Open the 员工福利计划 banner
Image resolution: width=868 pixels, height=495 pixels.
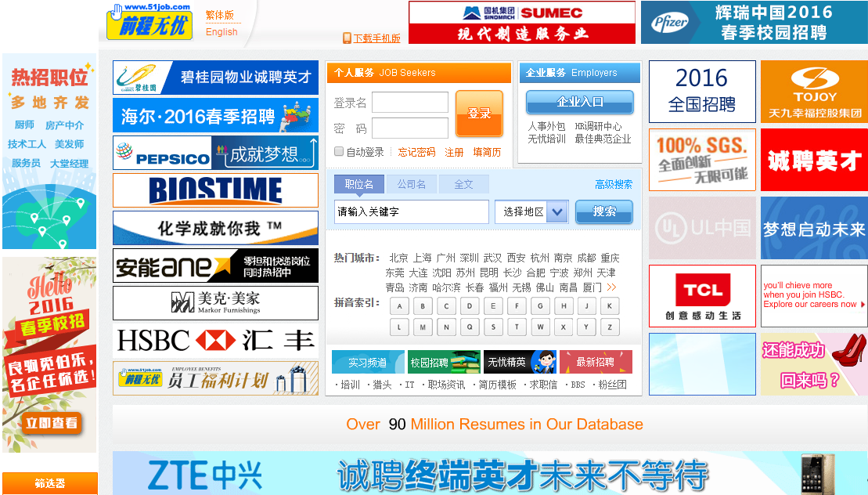(215, 378)
